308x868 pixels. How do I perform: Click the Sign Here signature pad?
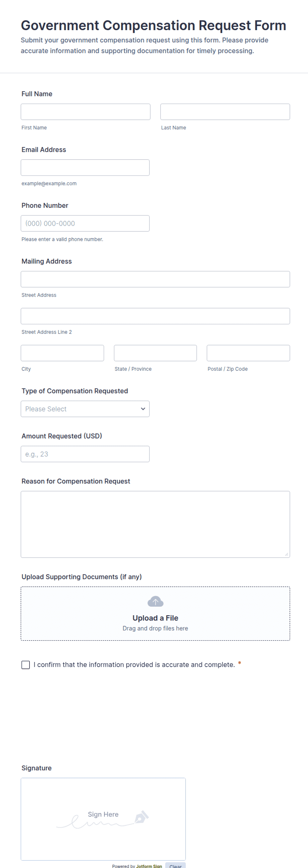pyautogui.click(x=103, y=819)
